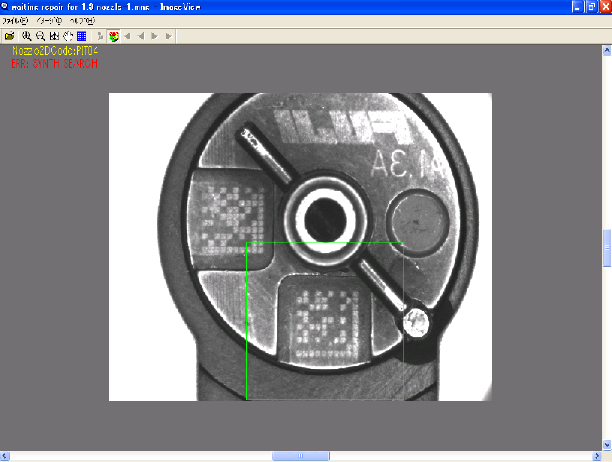The width and height of the screenshot is (612, 462).
Task: Open the Help (H) menu
Action: point(82,20)
